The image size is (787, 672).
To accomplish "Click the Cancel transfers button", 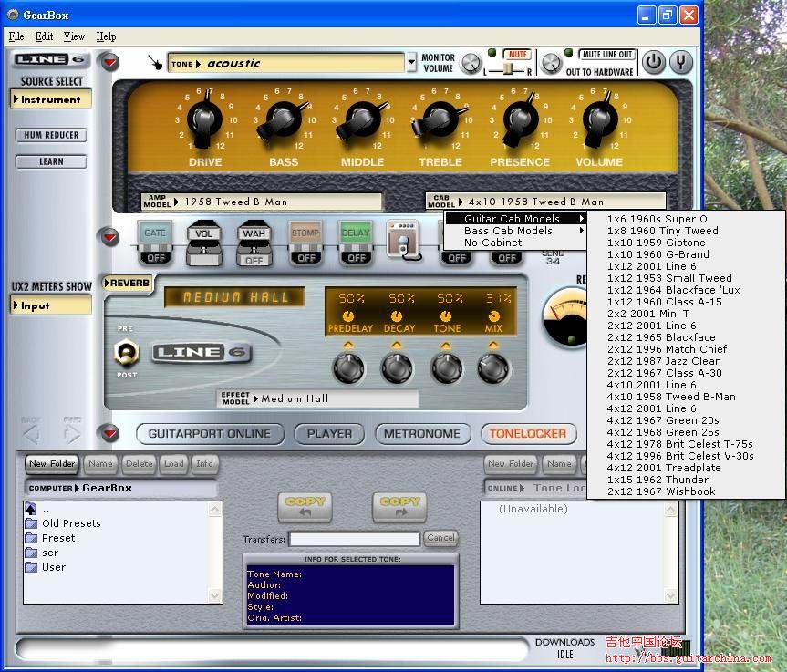I will pos(440,538).
